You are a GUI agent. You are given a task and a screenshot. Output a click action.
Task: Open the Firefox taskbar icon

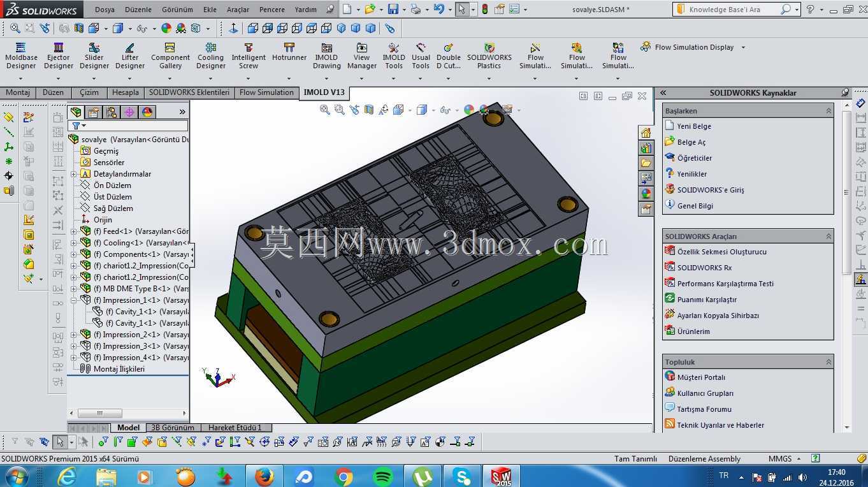[264, 476]
